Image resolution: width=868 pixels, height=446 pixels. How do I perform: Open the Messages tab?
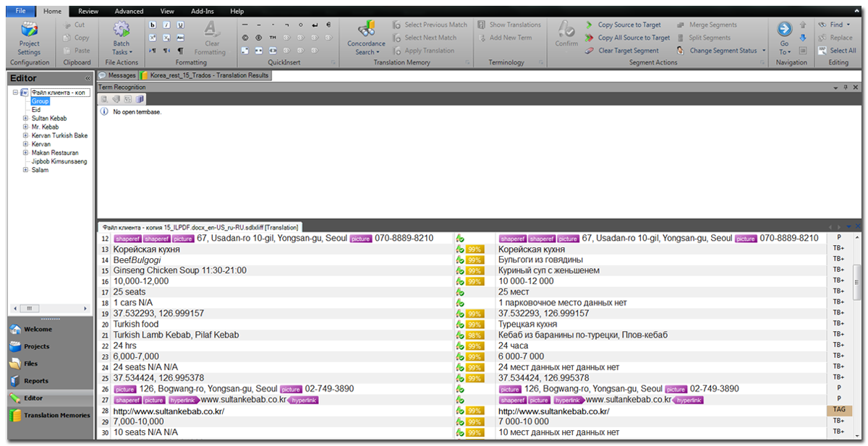[117, 75]
